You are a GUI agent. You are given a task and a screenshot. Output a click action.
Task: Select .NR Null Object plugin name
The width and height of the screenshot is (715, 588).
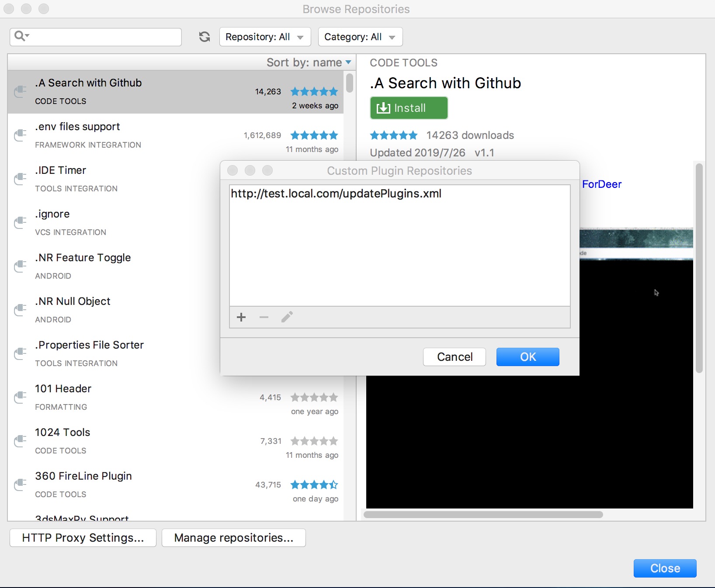[x=73, y=301]
